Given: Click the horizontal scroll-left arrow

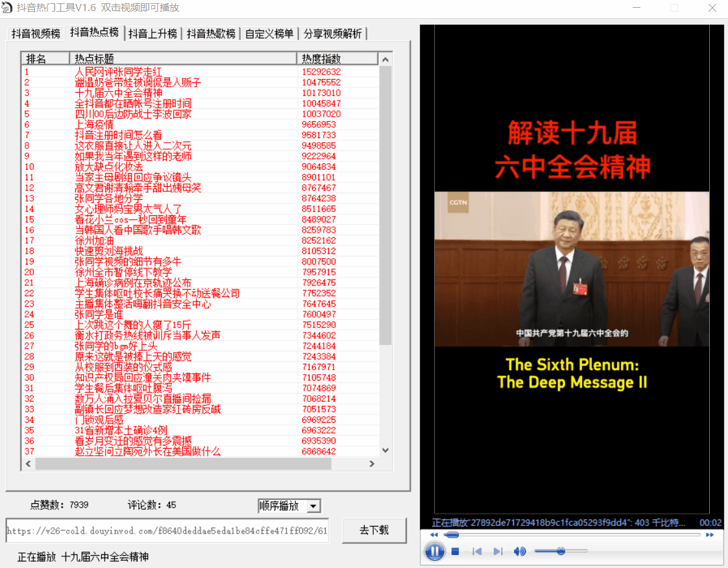Looking at the screenshot, I should 29,464.
